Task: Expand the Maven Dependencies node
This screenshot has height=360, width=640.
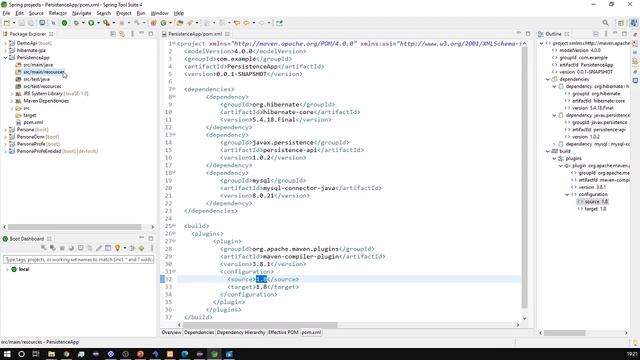Action: coord(12,101)
